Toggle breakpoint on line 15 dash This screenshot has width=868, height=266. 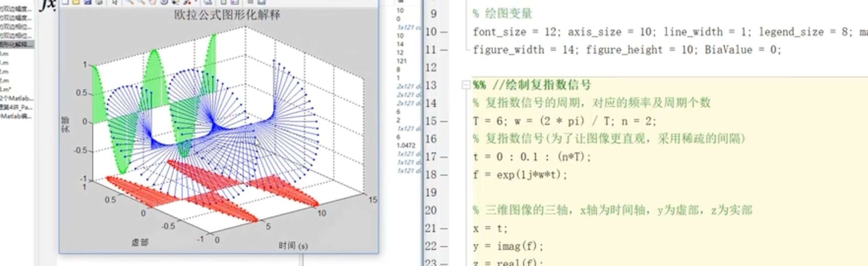[x=444, y=121]
